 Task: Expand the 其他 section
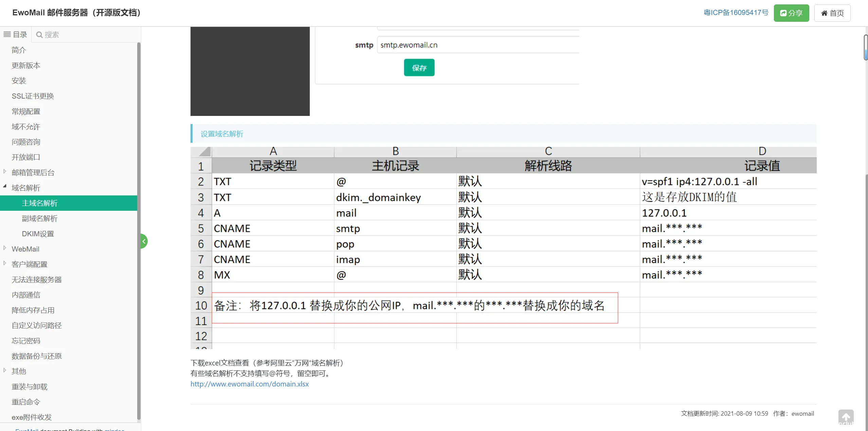click(x=4, y=371)
